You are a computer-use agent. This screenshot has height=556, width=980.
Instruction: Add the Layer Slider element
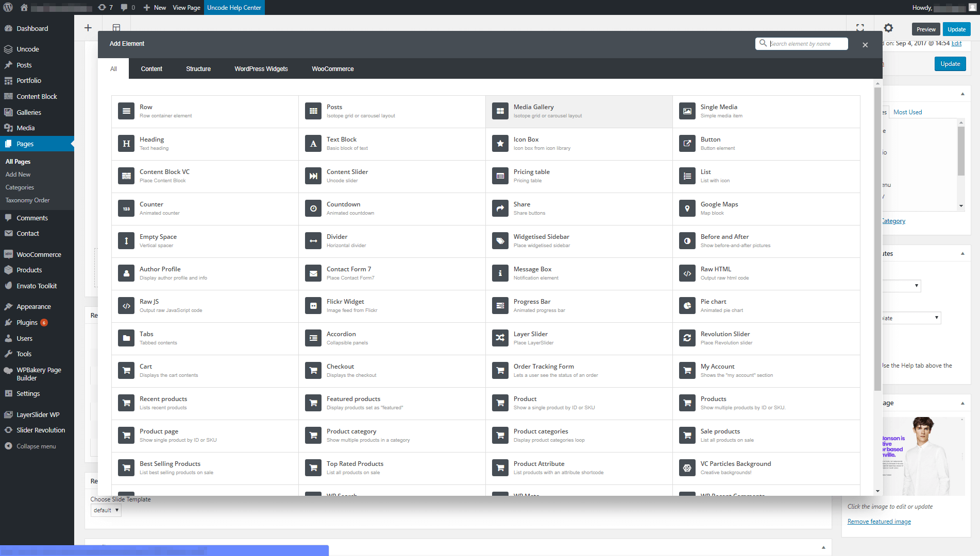[579, 338]
